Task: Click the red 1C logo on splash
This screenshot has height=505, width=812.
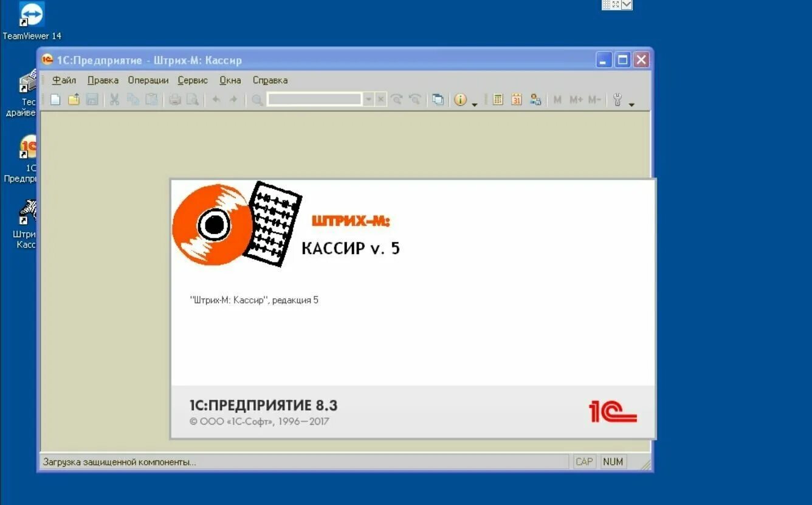Action: pos(613,411)
